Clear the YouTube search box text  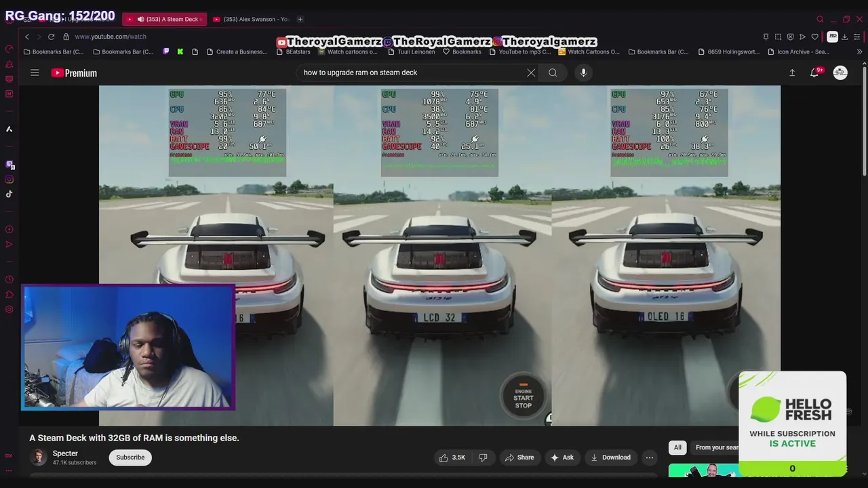[531, 73]
